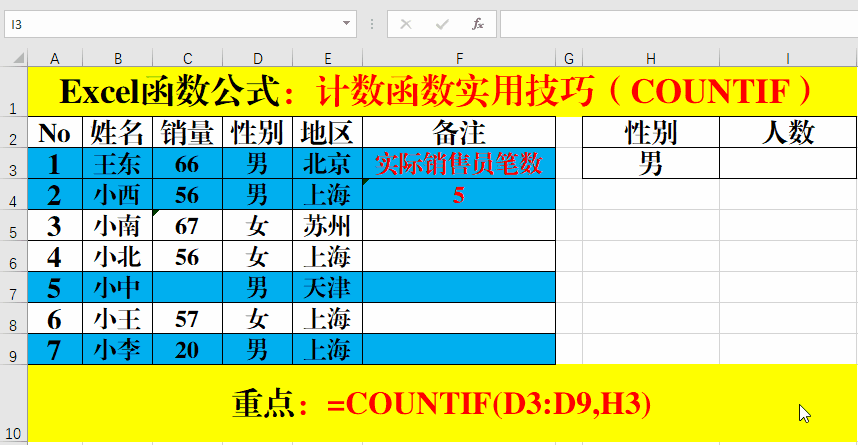858x445 pixels.
Task: Select column G header
Action: pyautogui.click(x=569, y=59)
